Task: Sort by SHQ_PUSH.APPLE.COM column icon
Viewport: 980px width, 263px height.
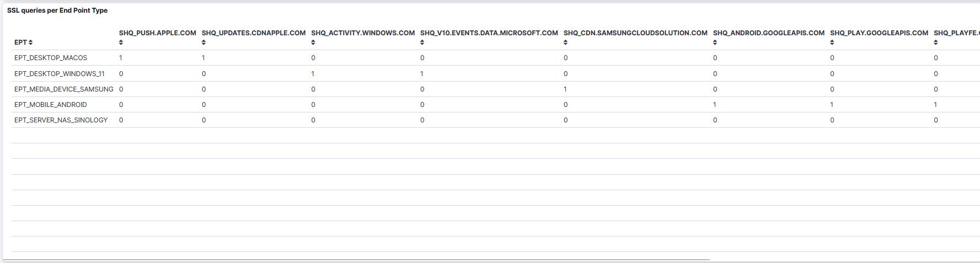Action: [121, 42]
